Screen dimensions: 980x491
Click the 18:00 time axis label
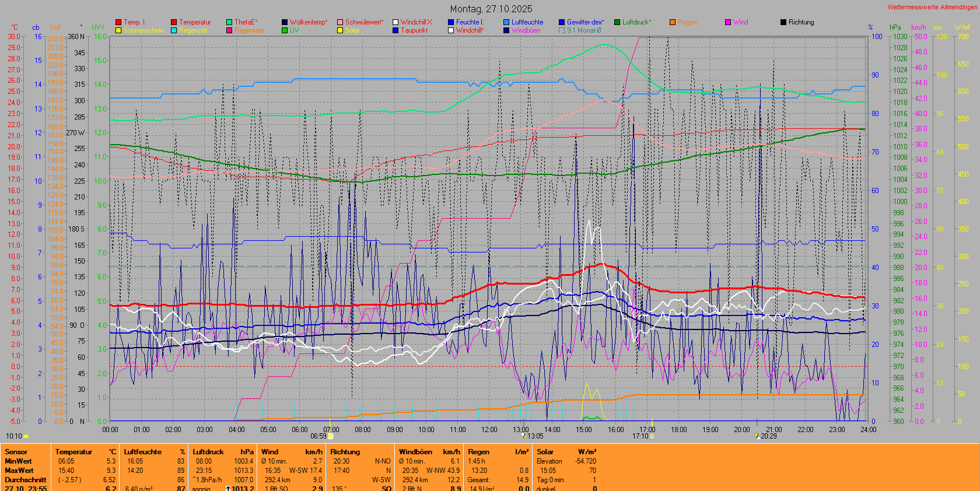pyautogui.click(x=678, y=430)
